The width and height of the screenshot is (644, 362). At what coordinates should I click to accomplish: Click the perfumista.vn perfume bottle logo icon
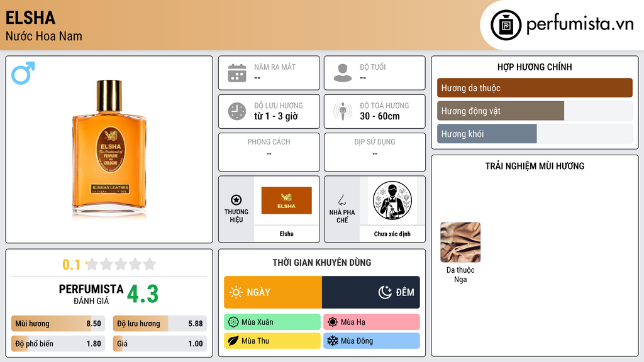(506, 25)
